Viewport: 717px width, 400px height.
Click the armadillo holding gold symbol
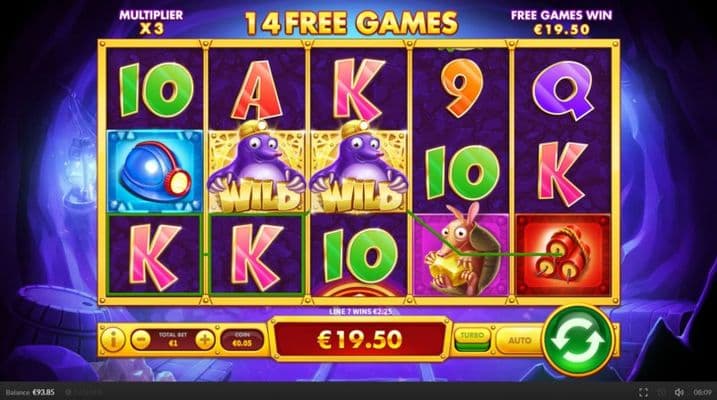point(460,255)
